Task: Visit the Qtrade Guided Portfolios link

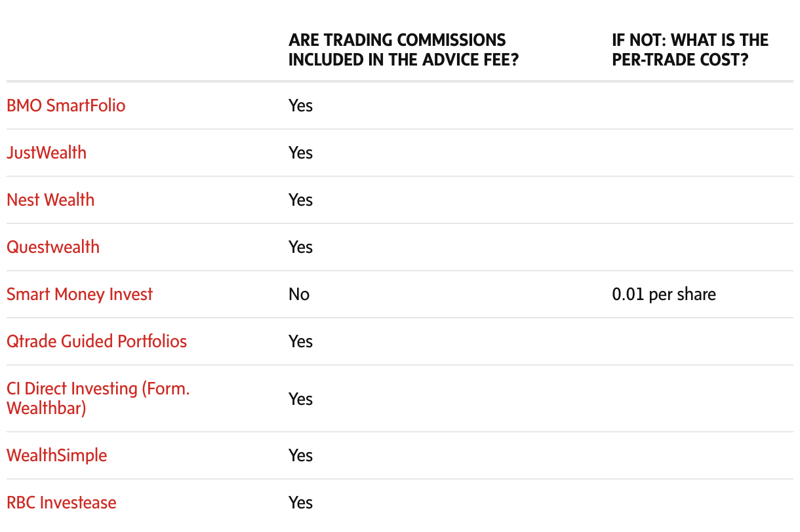Action: [96, 341]
